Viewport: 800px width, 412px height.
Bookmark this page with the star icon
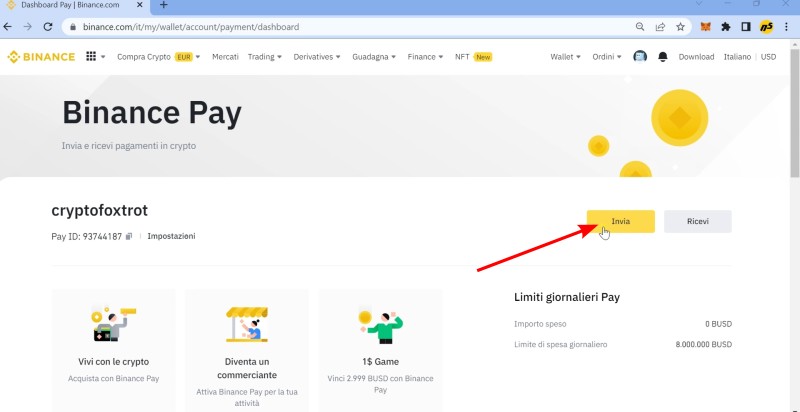[x=680, y=27]
